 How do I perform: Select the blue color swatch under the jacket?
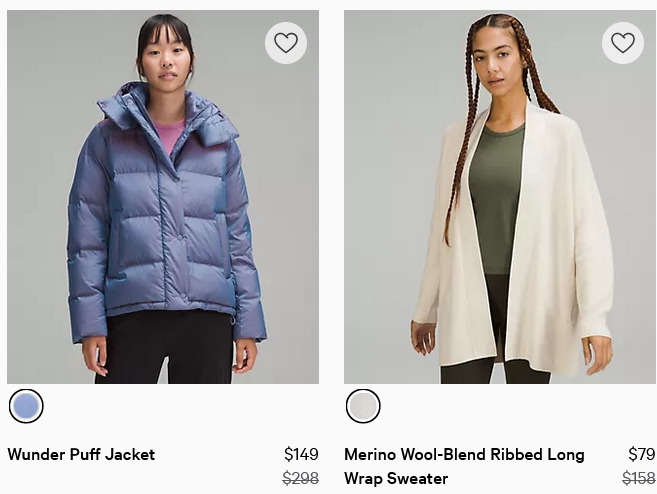(26, 406)
